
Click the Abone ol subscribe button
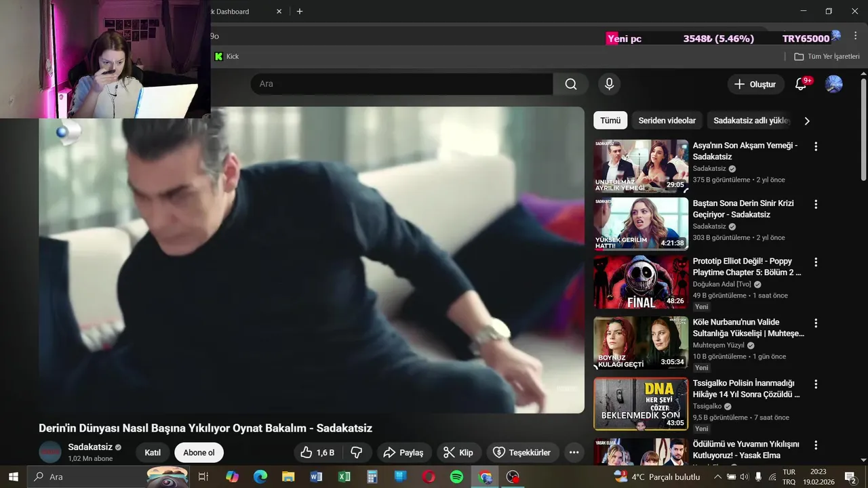click(x=199, y=453)
